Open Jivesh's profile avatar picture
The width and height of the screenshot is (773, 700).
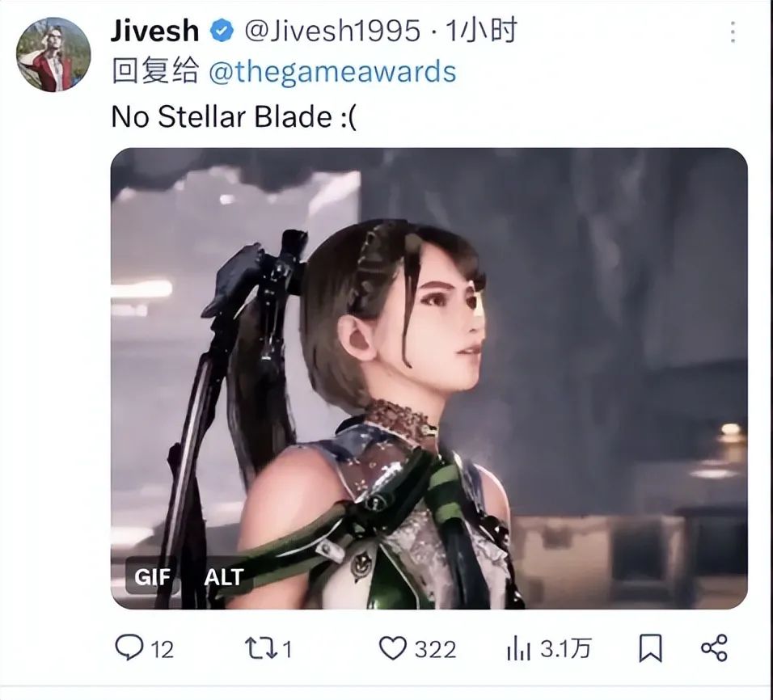coord(53,55)
